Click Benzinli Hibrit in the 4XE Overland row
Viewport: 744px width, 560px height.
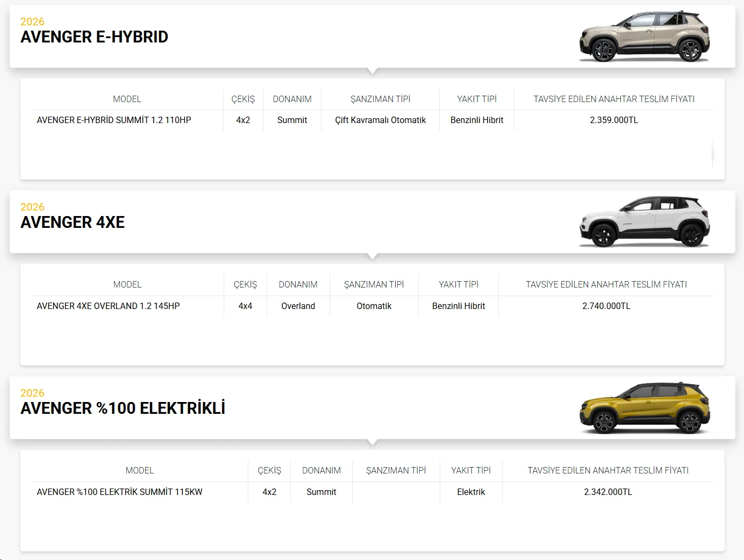coord(459,306)
